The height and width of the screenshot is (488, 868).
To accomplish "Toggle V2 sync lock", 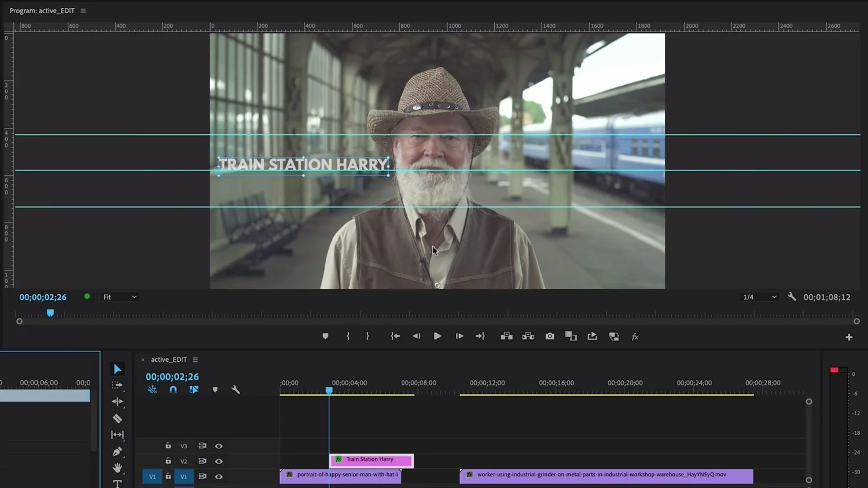I will 203,461.
